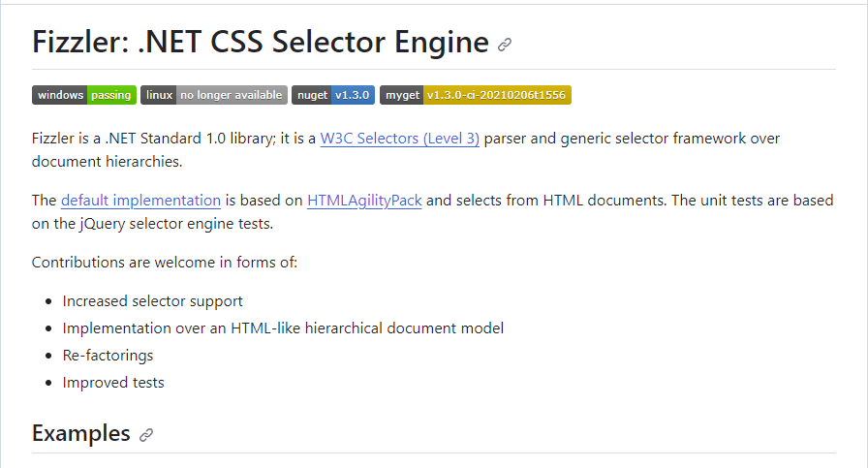Visit the HTMLAgilityPack link
Viewport: 868px width, 468px height.
click(x=364, y=201)
